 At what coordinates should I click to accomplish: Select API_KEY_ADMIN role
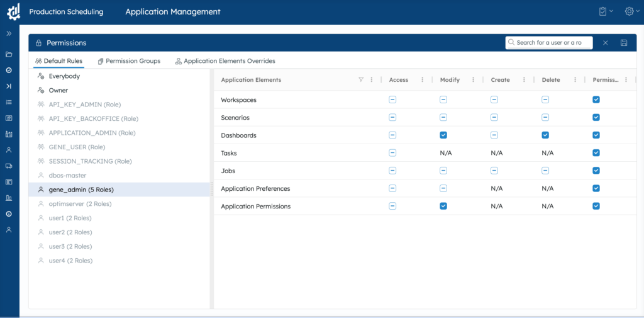(119, 105)
